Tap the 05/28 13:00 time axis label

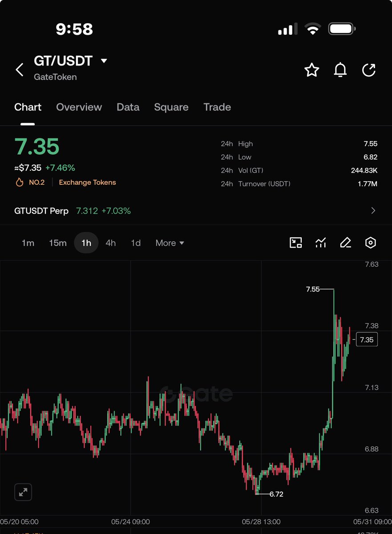click(x=261, y=522)
